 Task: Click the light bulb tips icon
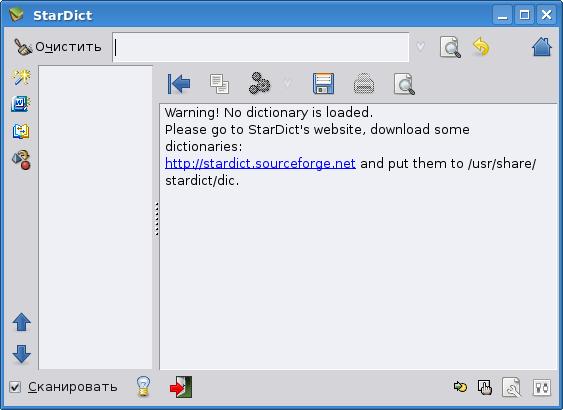coord(143,386)
